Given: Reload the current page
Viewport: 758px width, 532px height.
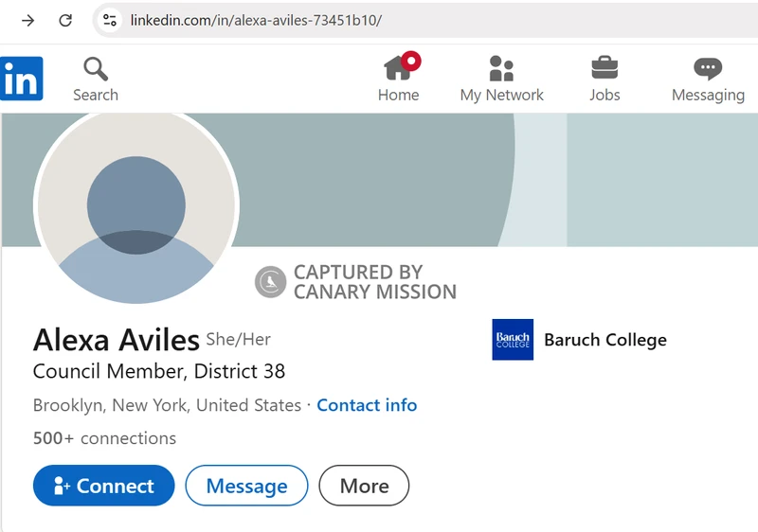Looking at the screenshot, I should tap(65, 20).
